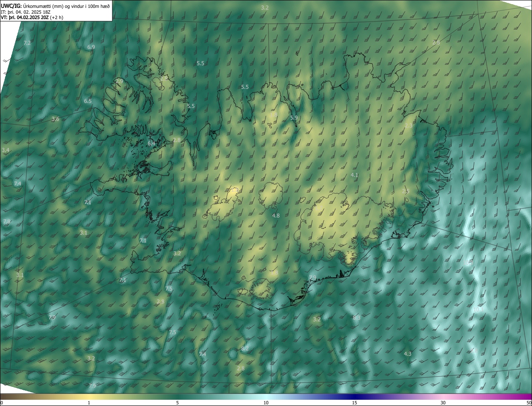532x406 pixels.
Task: Click the initial time line 'IT: þri. 04. 02. 2025 18Z'
Action: tap(26, 12)
